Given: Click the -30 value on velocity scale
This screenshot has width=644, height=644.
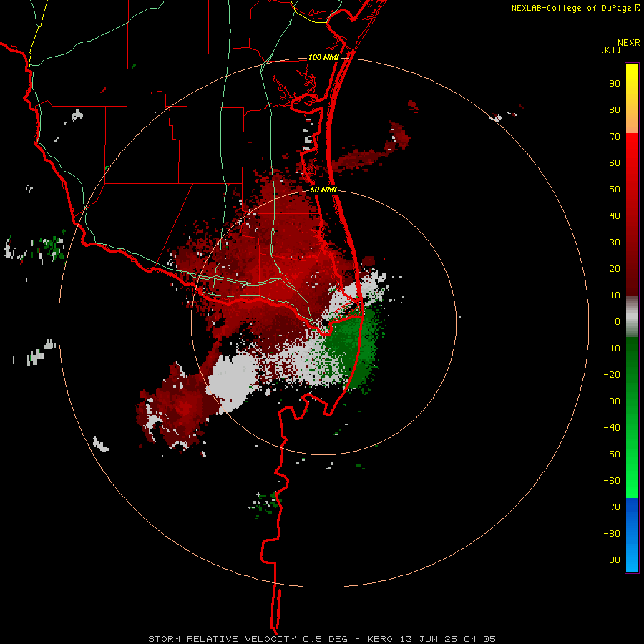Looking at the screenshot, I should [x=612, y=401].
